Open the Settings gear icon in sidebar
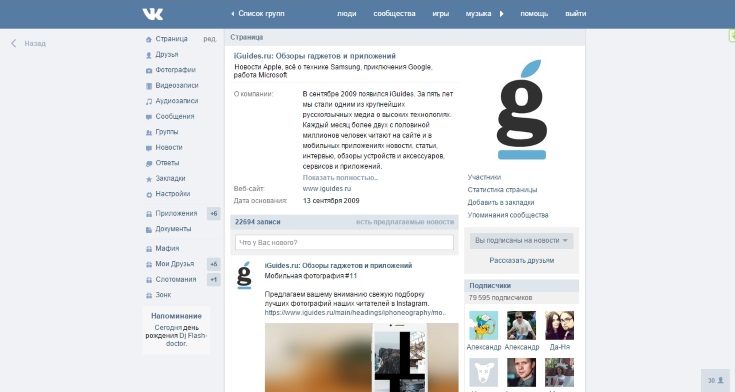The height and width of the screenshot is (392, 735). 149,195
